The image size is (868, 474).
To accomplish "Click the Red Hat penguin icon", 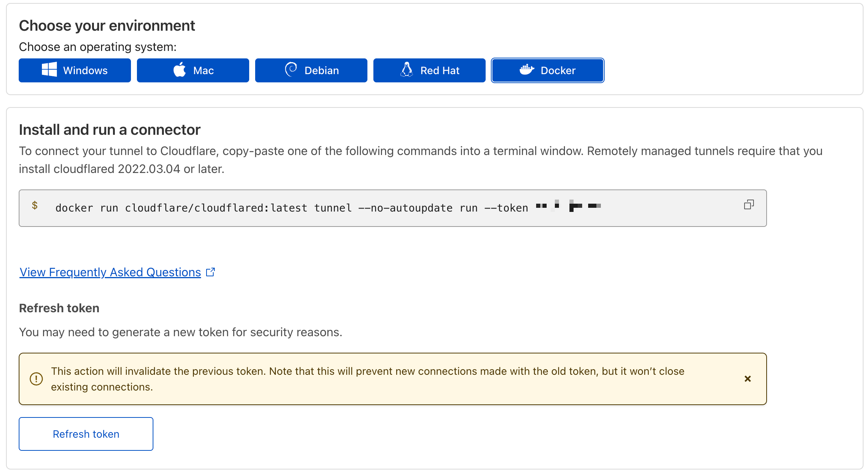I will [x=407, y=70].
